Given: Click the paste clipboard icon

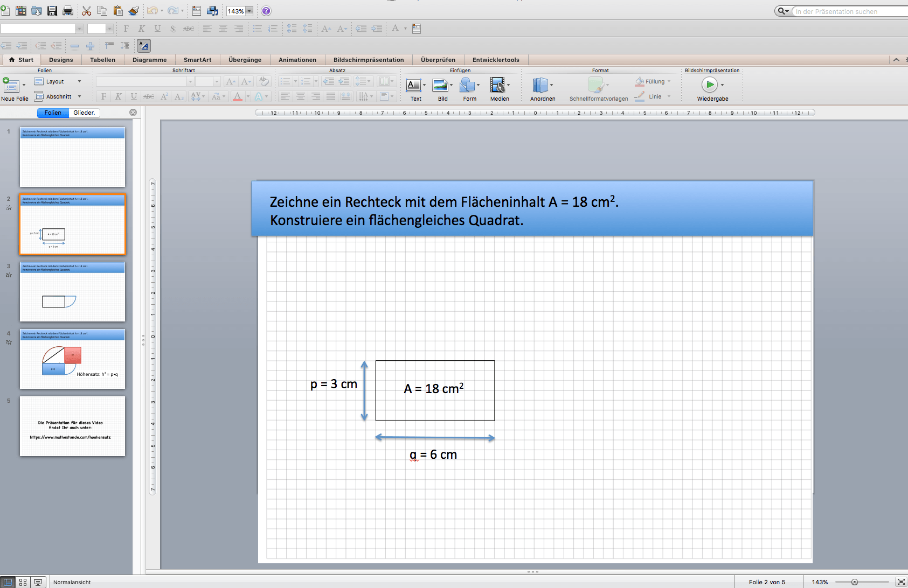Looking at the screenshot, I should click(x=118, y=11).
